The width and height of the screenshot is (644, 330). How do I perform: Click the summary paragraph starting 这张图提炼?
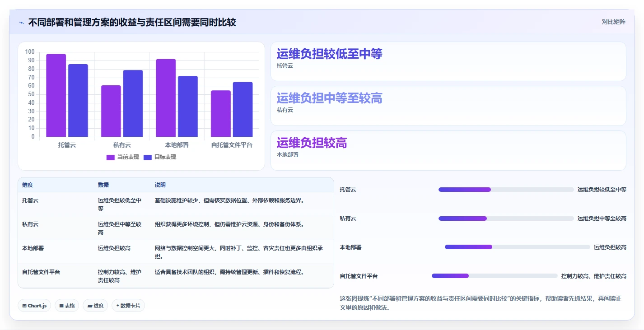pyautogui.click(x=481, y=303)
